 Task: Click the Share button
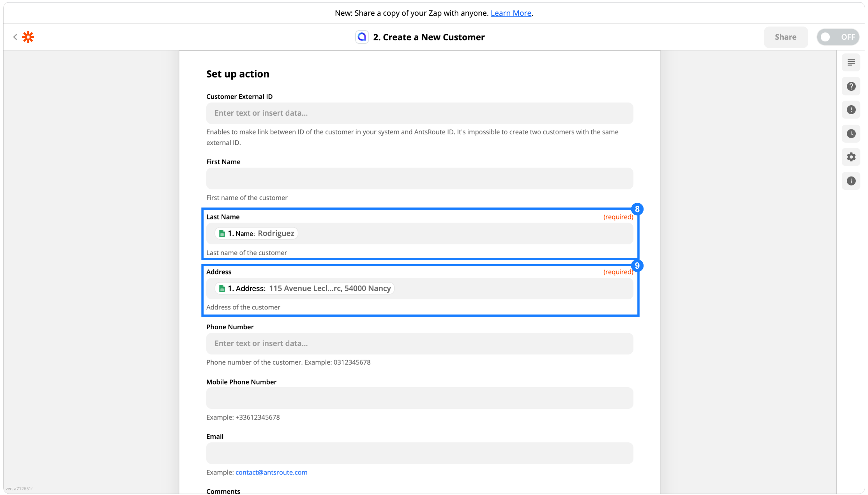(785, 37)
